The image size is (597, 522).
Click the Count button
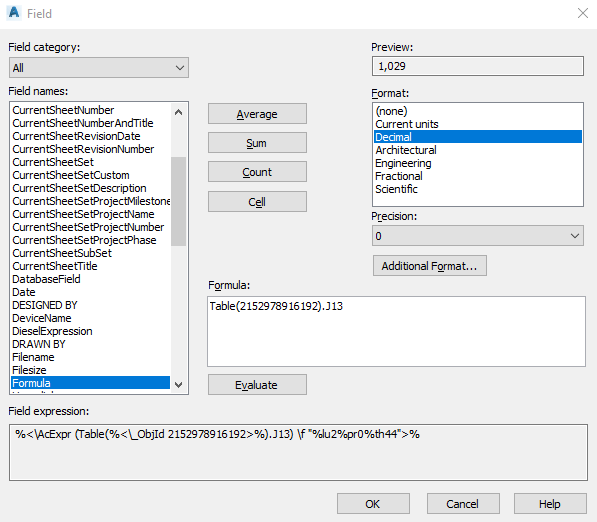257,172
